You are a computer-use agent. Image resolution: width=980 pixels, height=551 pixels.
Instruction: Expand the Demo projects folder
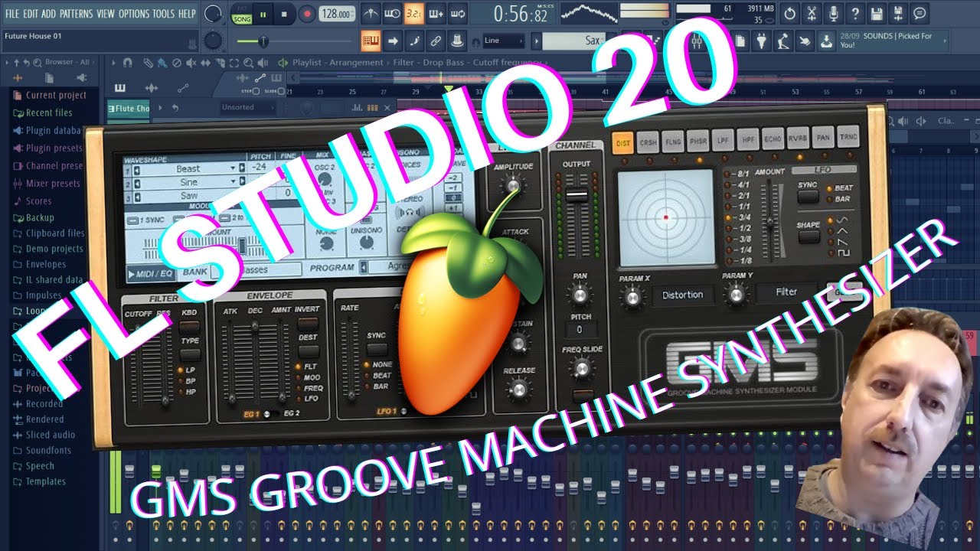click(48, 249)
